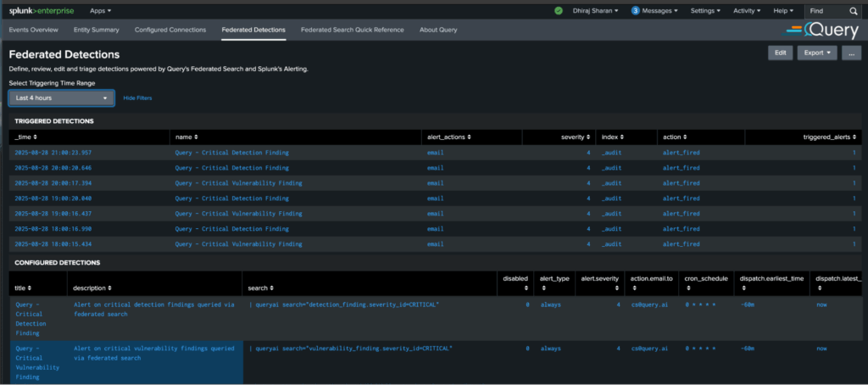
Task: Open the more actions ellipsis button
Action: pos(851,53)
